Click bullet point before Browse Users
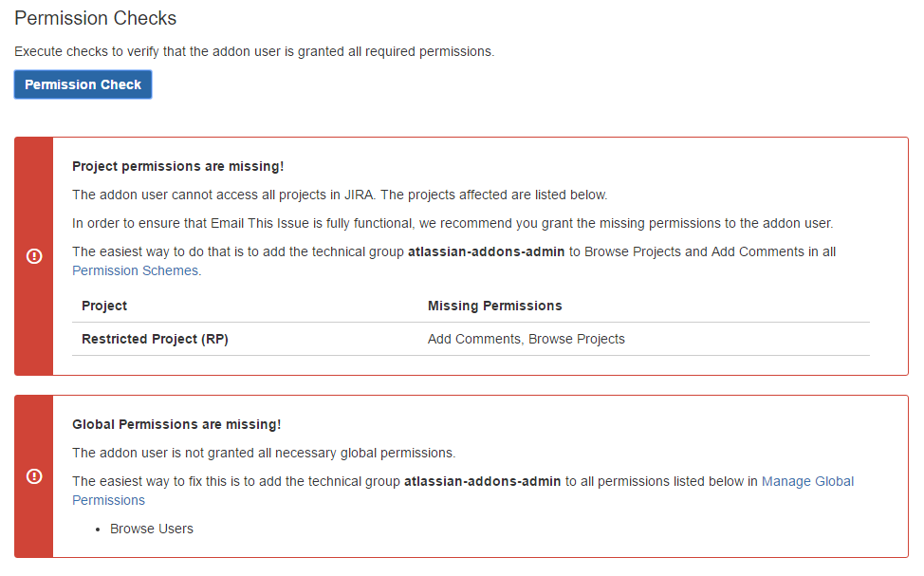This screenshot has height=576, width=924. point(98,530)
